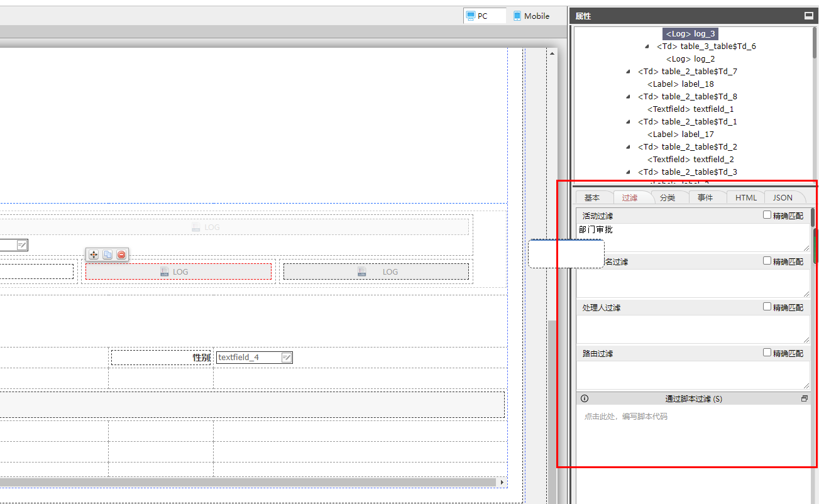Viewport: 819px width, 504px height.
Task: Select the <Td> table_2_table$Td_8 tree row
Action: (688, 97)
